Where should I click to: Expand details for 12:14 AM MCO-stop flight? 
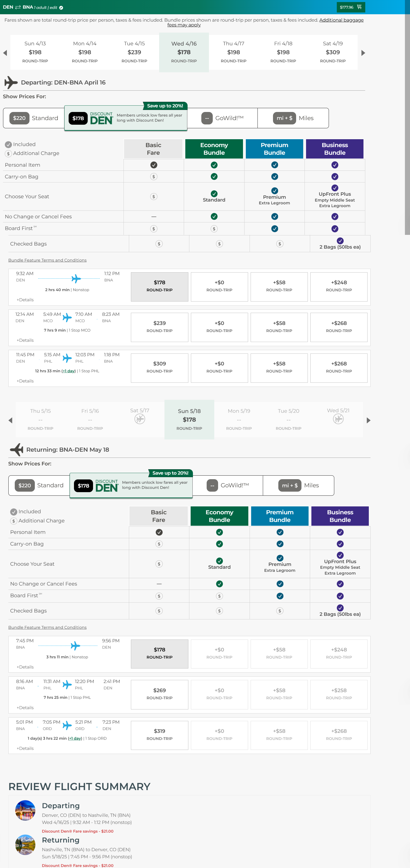(25, 340)
